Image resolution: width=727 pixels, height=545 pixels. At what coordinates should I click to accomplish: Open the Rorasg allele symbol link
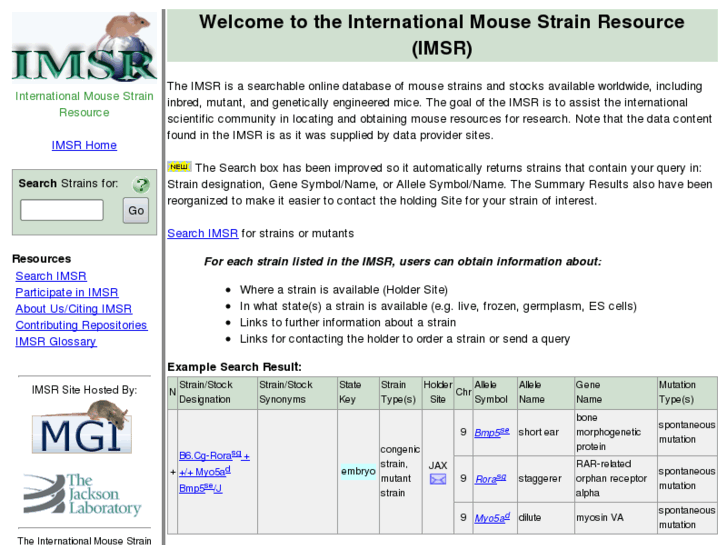tap(490, 479)
